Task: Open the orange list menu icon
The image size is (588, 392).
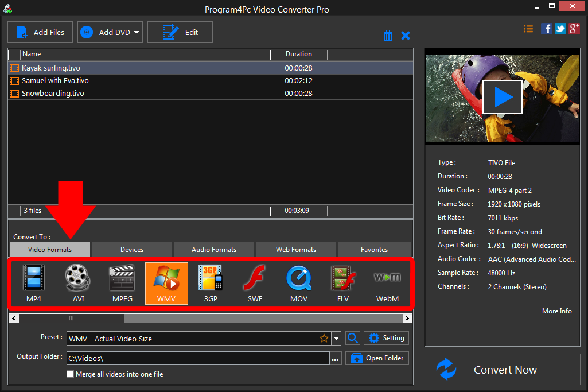Action: click(x=528, y=29)
